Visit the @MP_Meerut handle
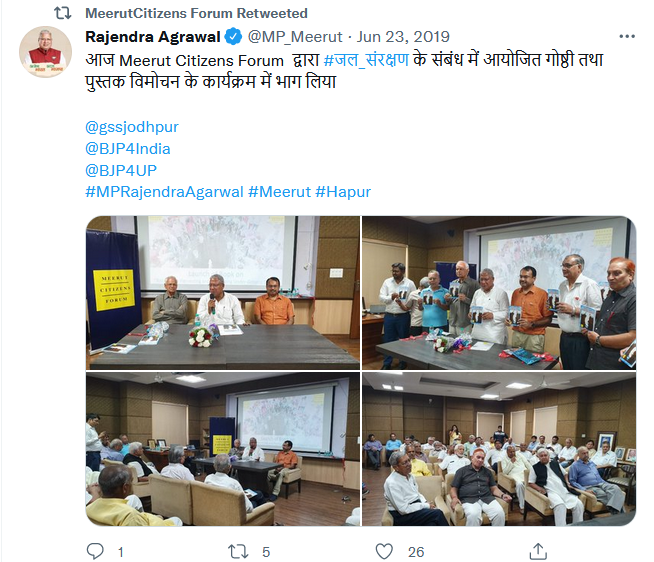 pyautogui.click(x=295, y=37)
